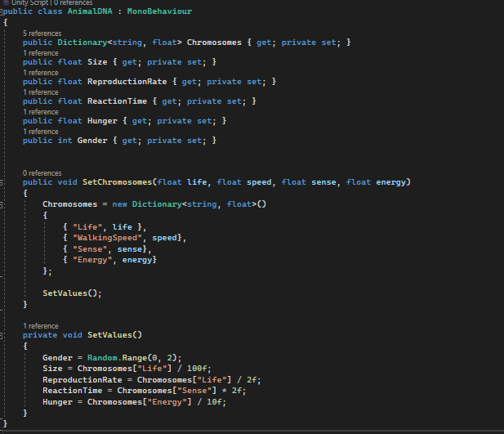Click ReproductionRate in its property declaration

pos(127,82)
